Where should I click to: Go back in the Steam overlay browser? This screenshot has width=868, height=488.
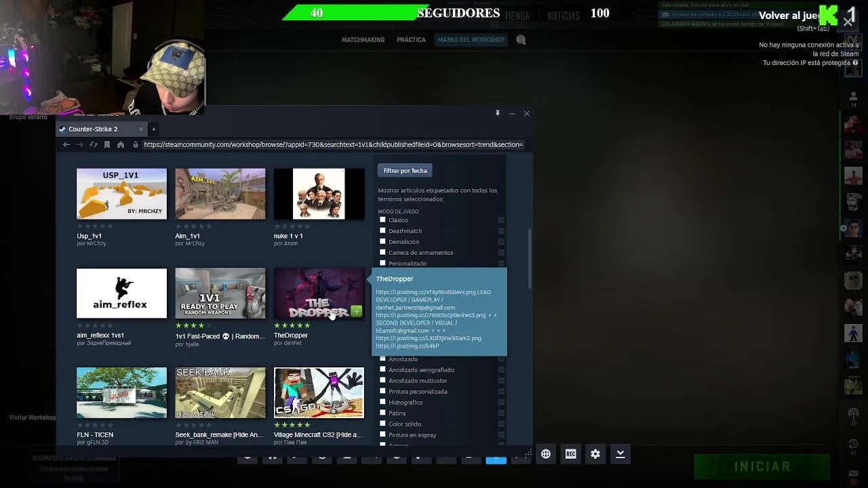[x=66, y=144]
